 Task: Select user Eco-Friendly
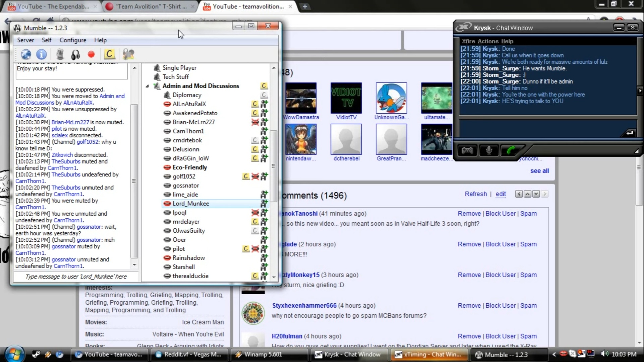[x=189, y=167]
